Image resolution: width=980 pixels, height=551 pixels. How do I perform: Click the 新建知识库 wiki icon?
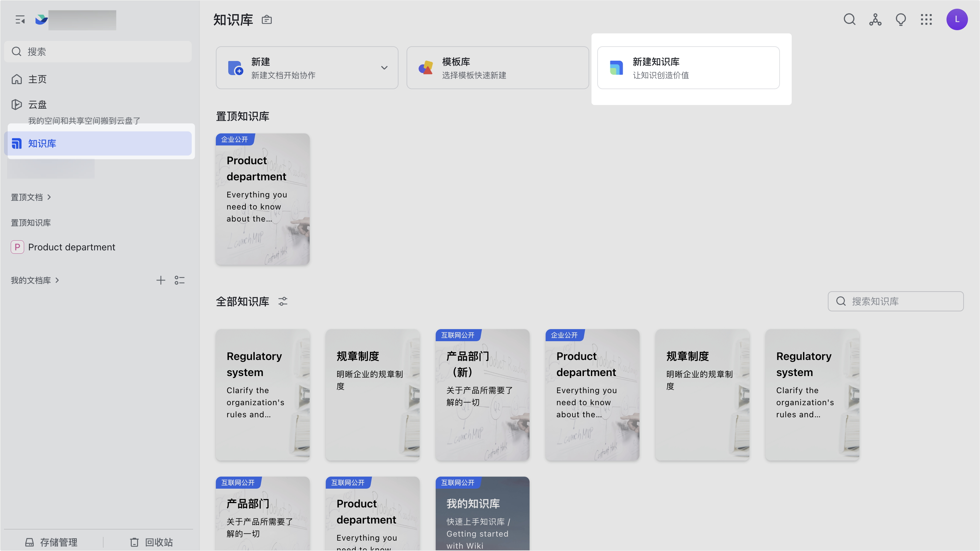tap(616, 68)
